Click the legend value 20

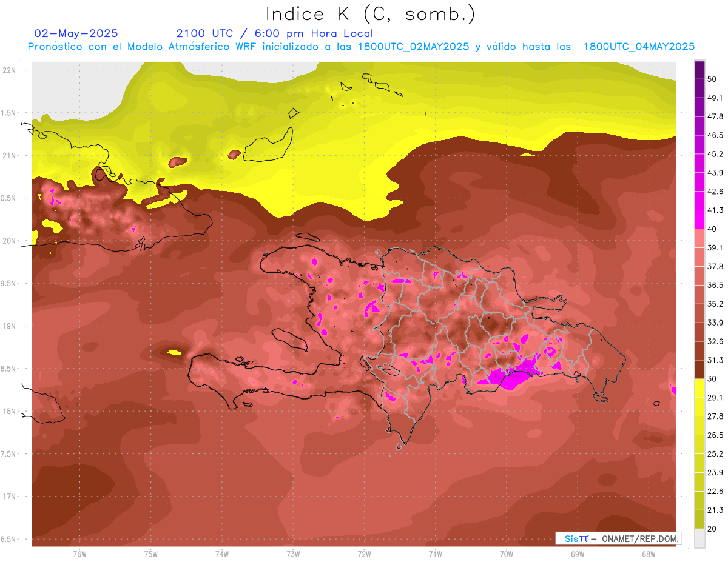click(712, 529)
